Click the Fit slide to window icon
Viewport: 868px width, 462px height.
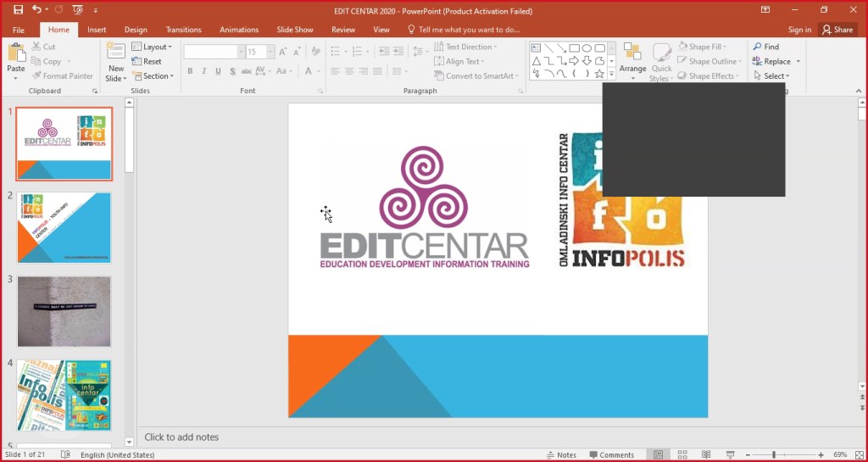coord(860,455)
